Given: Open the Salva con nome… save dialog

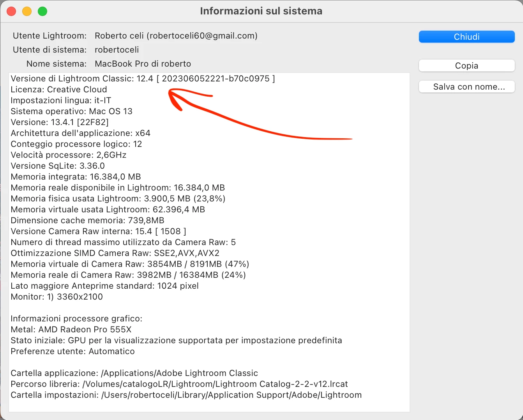Looking at the screenshot, I should tap(466, 86).
